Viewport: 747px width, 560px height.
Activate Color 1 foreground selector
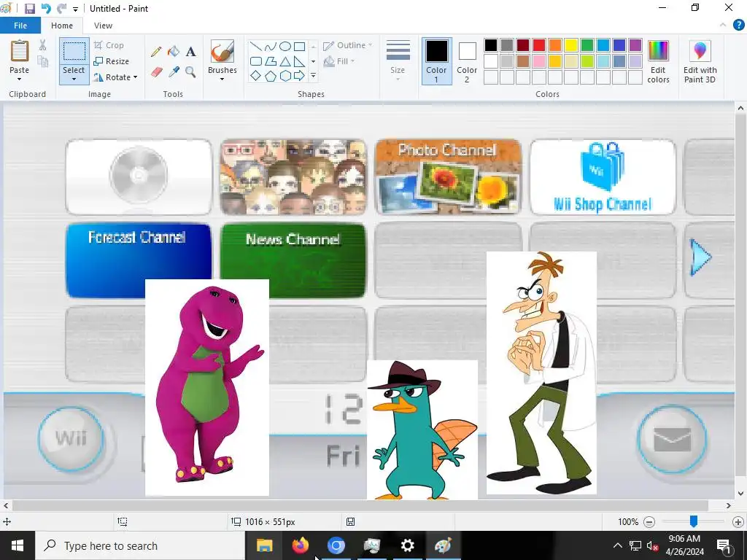point(436,61)
